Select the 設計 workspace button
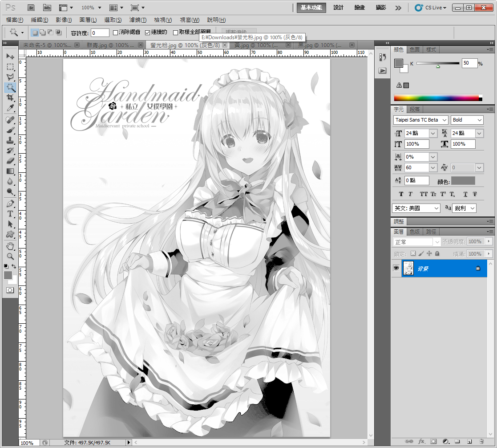 click(x=338, y=8)
